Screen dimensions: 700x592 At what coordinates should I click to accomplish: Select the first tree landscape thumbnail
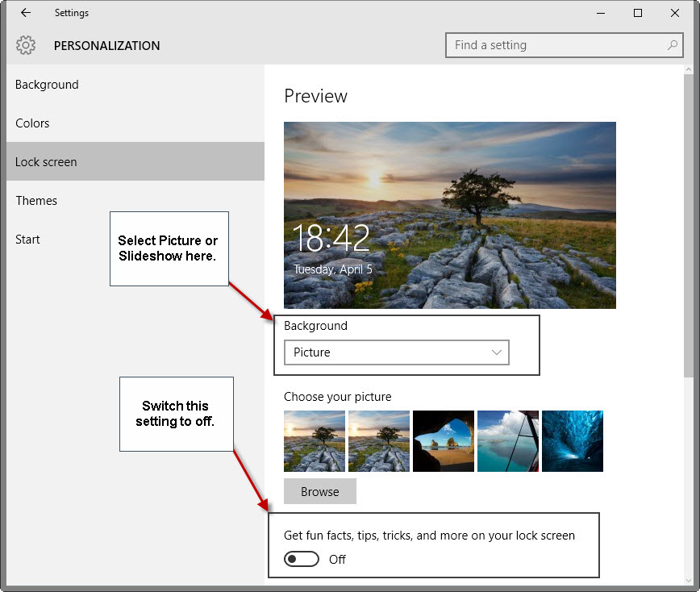(x=315, y=441)
